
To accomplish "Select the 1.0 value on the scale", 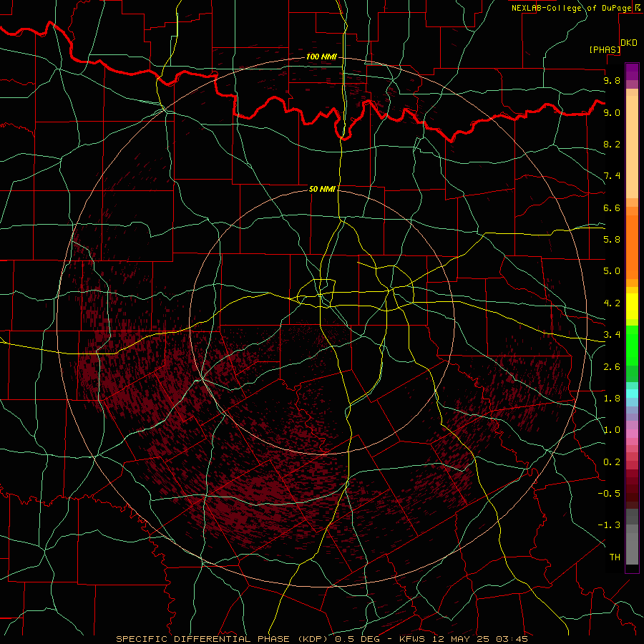I will [612, 430].
